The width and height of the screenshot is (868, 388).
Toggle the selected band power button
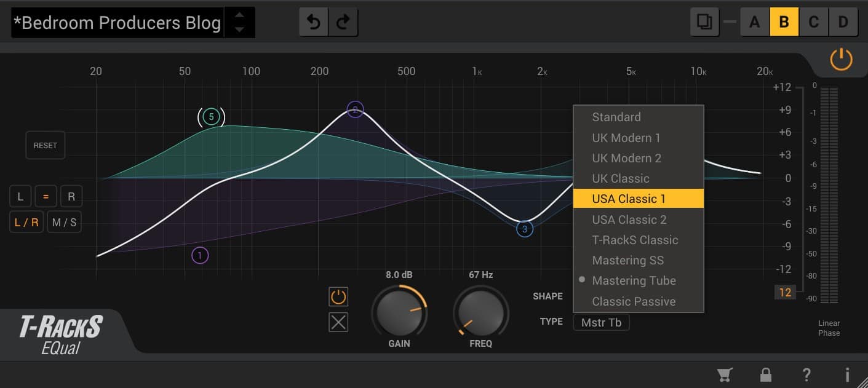[x=338, y=297]
